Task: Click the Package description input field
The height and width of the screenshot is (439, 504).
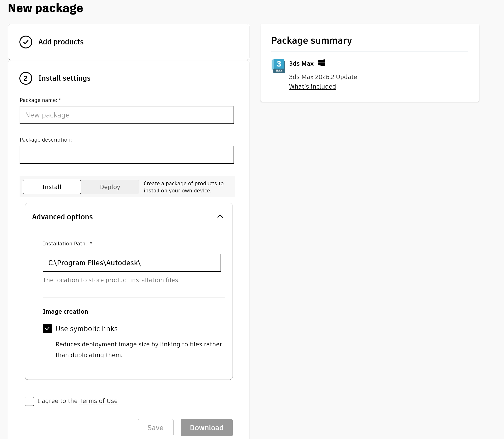Action: tap(126, 155)
